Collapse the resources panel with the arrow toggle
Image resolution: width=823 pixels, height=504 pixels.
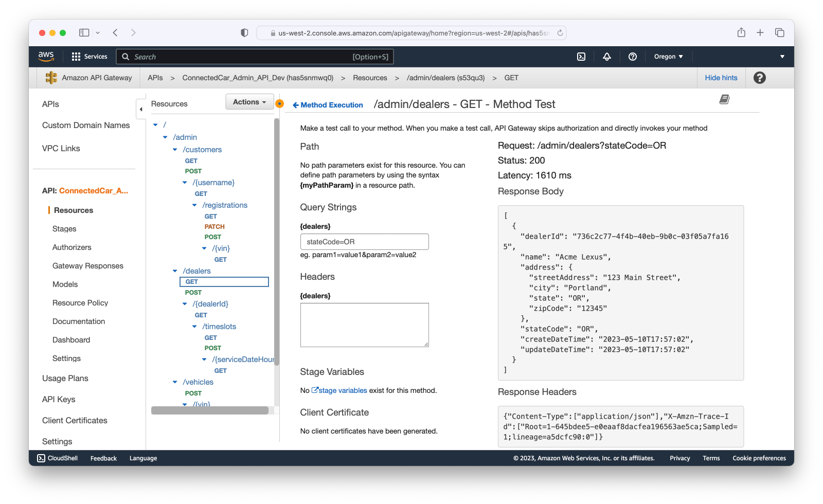pos(141,109)
